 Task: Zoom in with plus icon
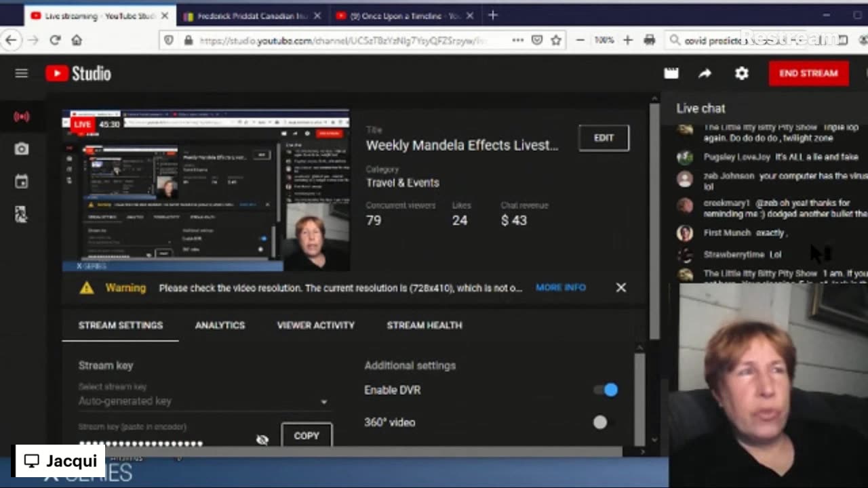coord(628,40)
